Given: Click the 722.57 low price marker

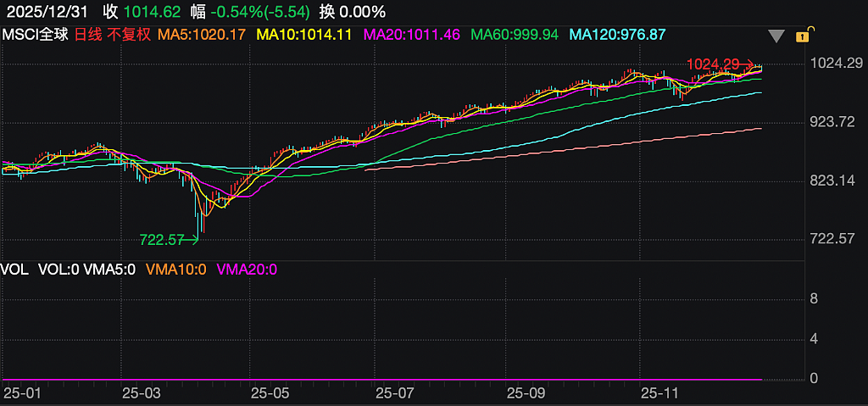Looking at the screenshot, I should tap(162, 239).
